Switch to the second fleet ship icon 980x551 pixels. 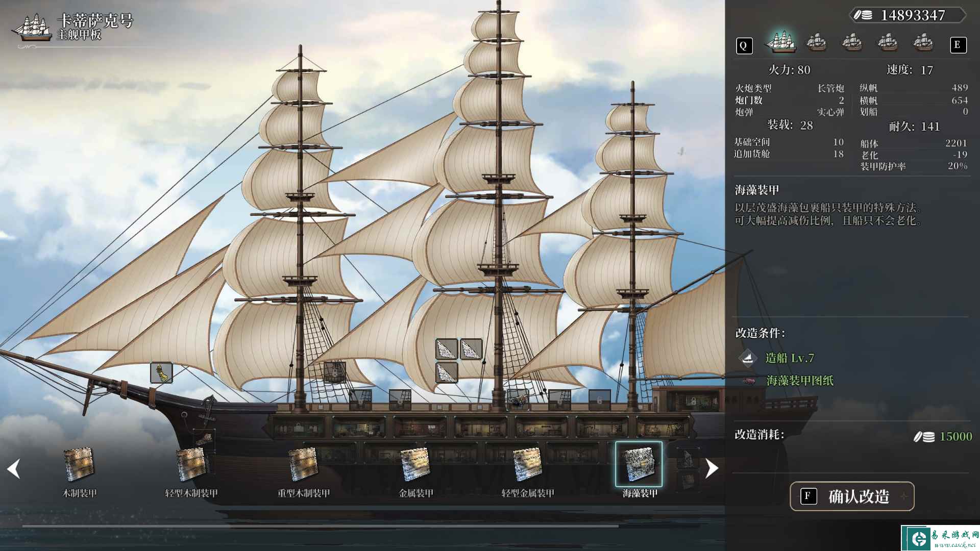[816, 42]
